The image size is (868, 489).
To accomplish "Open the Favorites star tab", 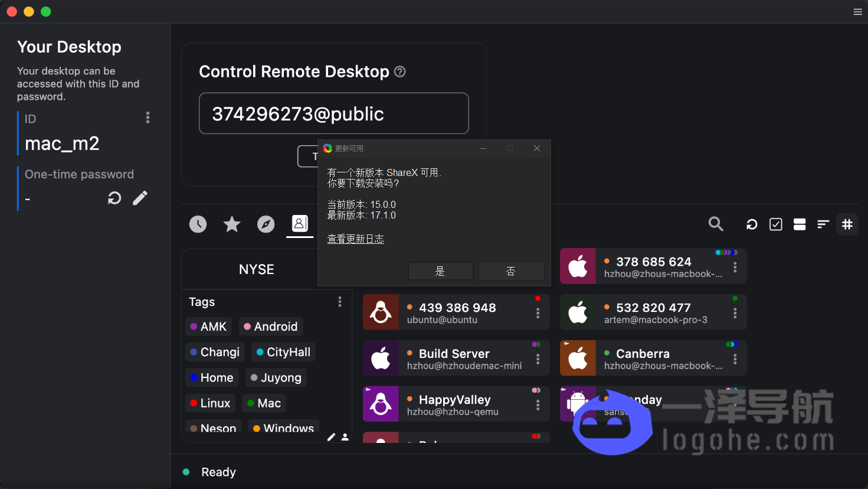I will click(232, 224).
